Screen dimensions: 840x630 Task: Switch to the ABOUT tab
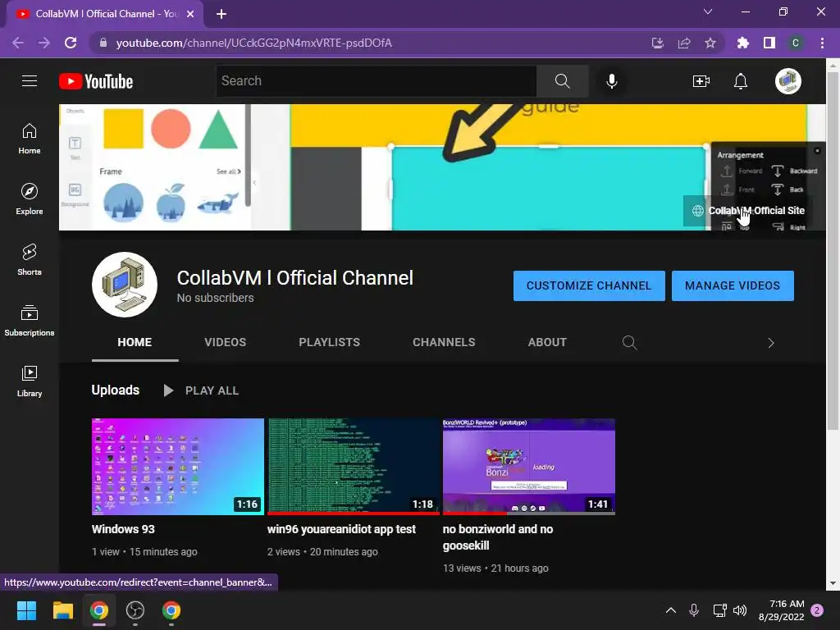(547, 342)
